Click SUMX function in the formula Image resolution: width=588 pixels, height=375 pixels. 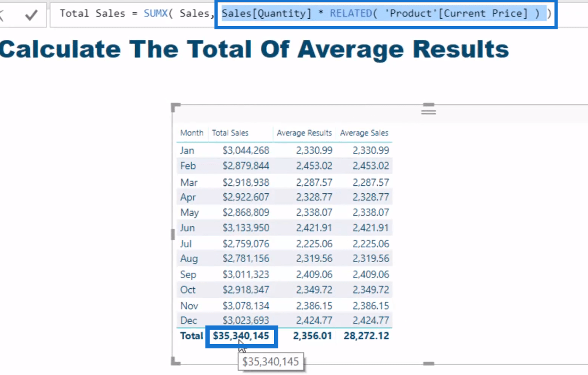tap(155, 13)
